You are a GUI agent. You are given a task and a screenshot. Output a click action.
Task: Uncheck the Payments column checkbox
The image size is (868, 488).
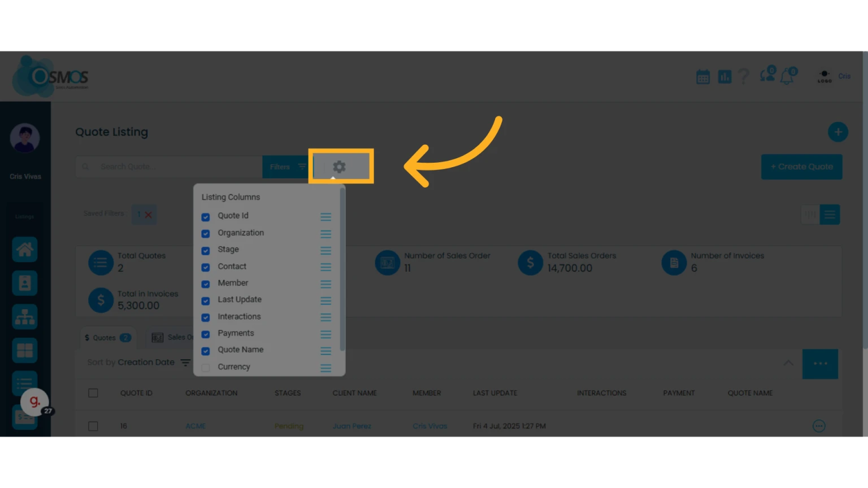[x=206, y=334]
